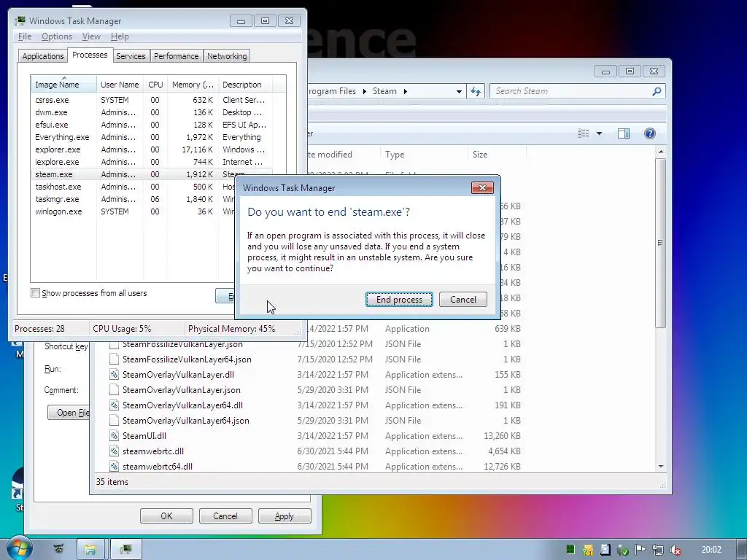747x560 pixels.
Task: Sort processes by CPU column
Action: [x=155, y=85]
